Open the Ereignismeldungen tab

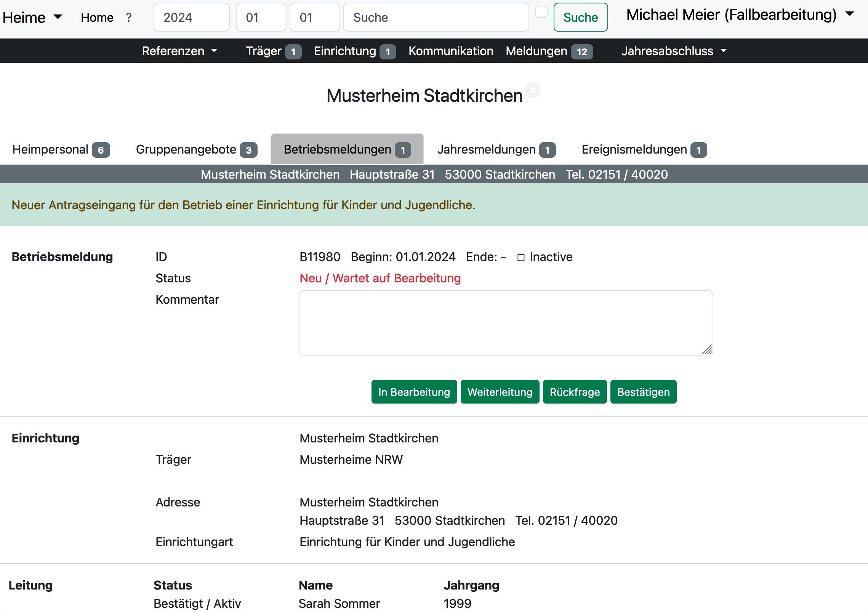(644, 150)
